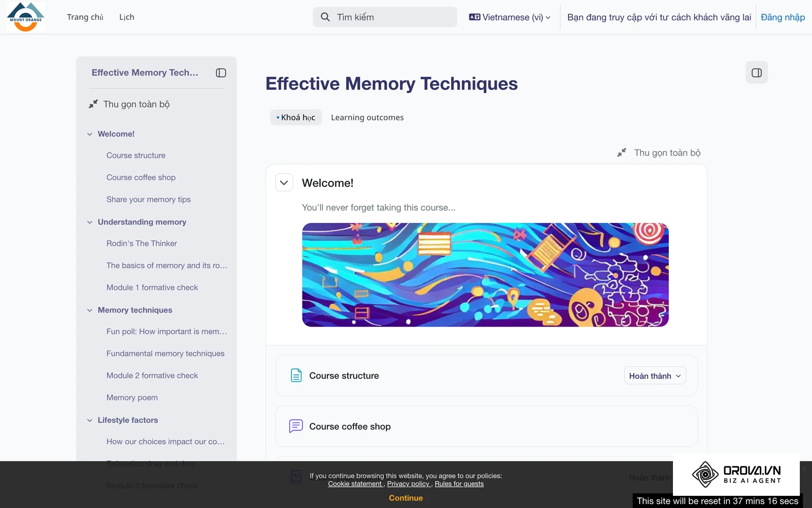
Task: Go to Trang chủ in navigation
Action: point(85,17)
